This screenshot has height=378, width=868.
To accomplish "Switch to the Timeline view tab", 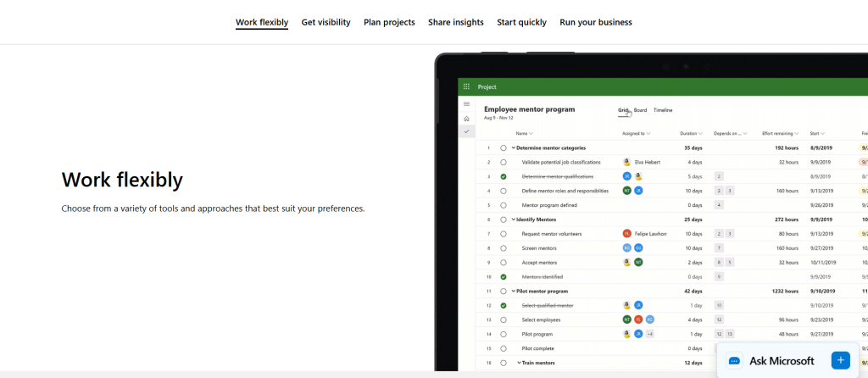I will pos(663,110).
